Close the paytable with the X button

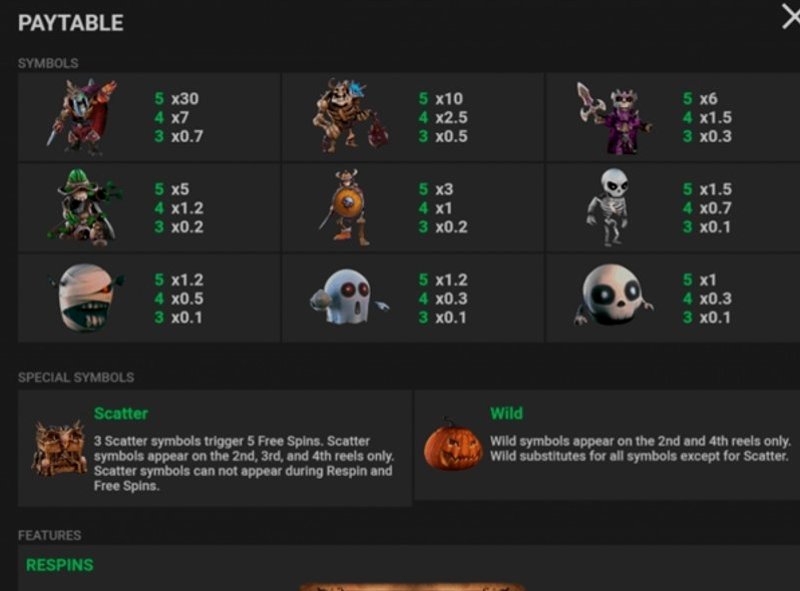[x=791, y=16]
